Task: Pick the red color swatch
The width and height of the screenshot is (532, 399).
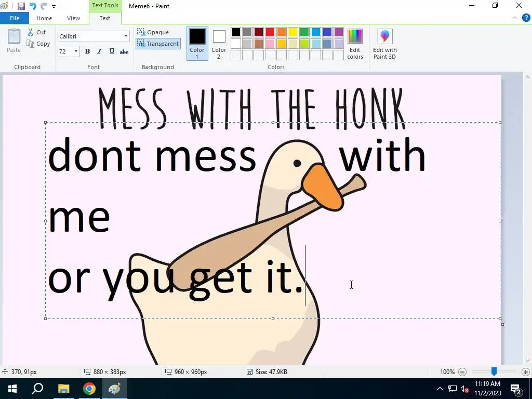Action: [270, 32]
